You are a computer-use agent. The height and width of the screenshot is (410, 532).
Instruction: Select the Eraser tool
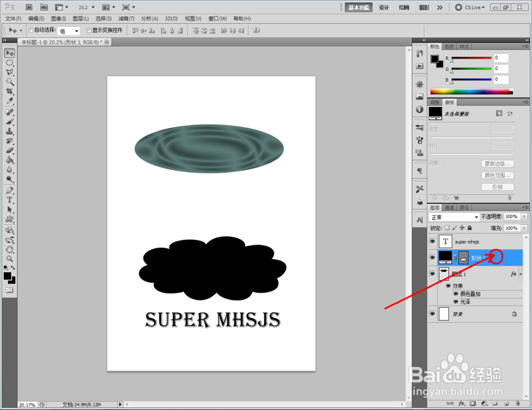[10, 150]
